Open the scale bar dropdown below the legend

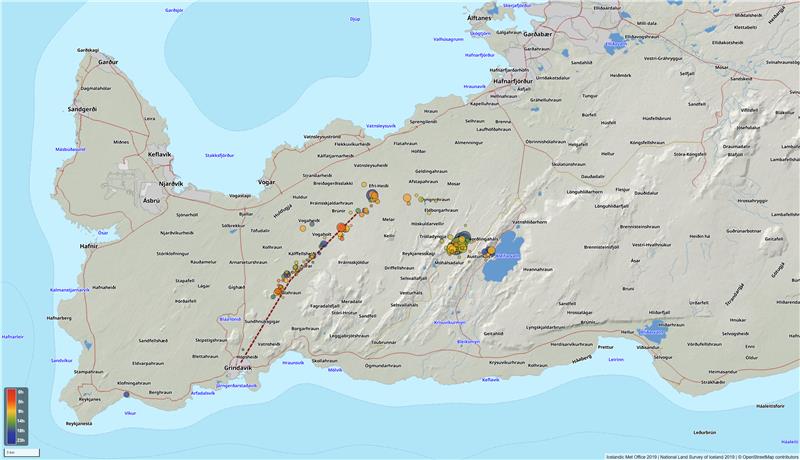click(x=20, y=453)
